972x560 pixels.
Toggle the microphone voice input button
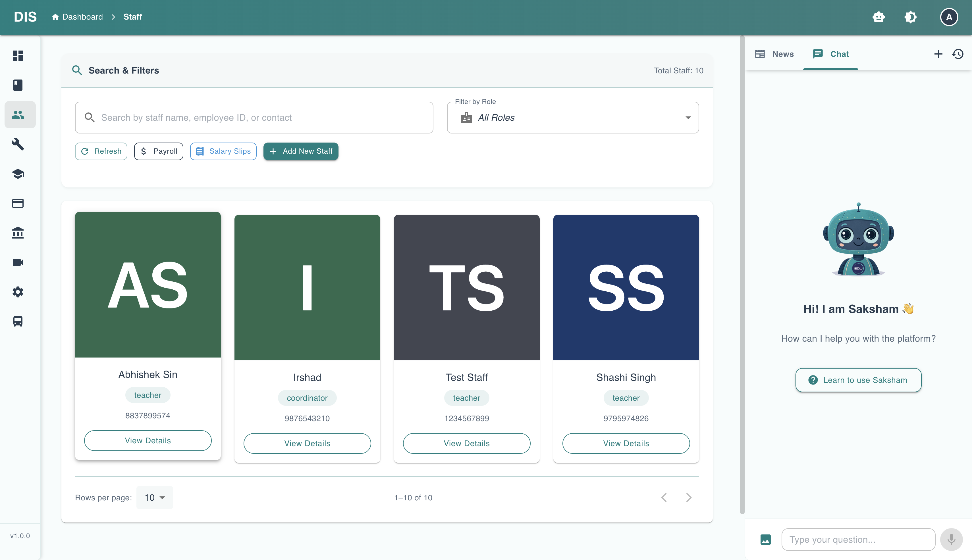click(951, 539)
